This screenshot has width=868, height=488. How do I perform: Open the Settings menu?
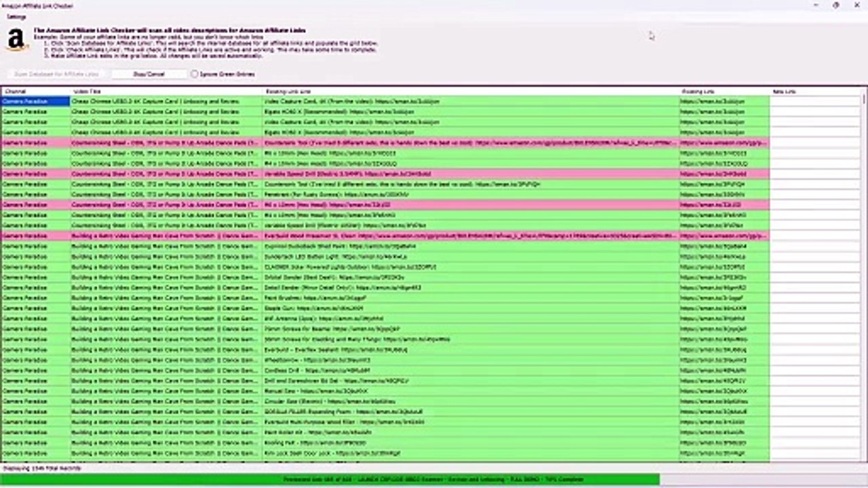click(x=16, y=16)
